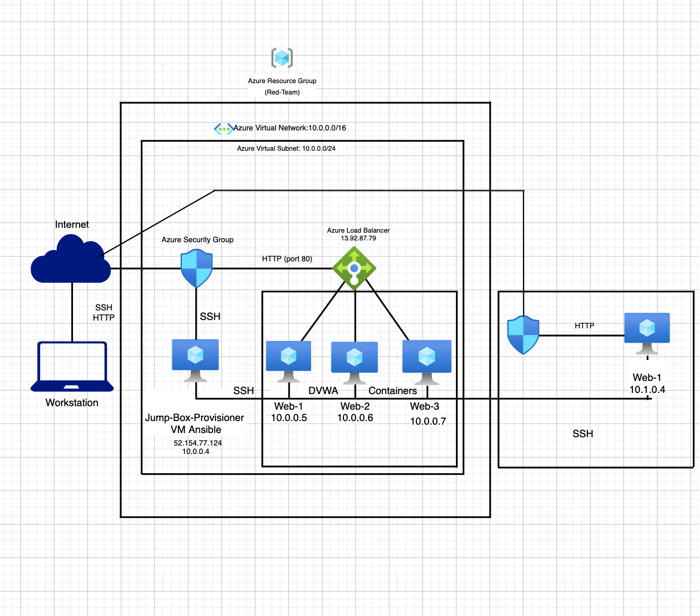Select the 'DVWA' label
700x616 pixels.
[x=323, y=391]
